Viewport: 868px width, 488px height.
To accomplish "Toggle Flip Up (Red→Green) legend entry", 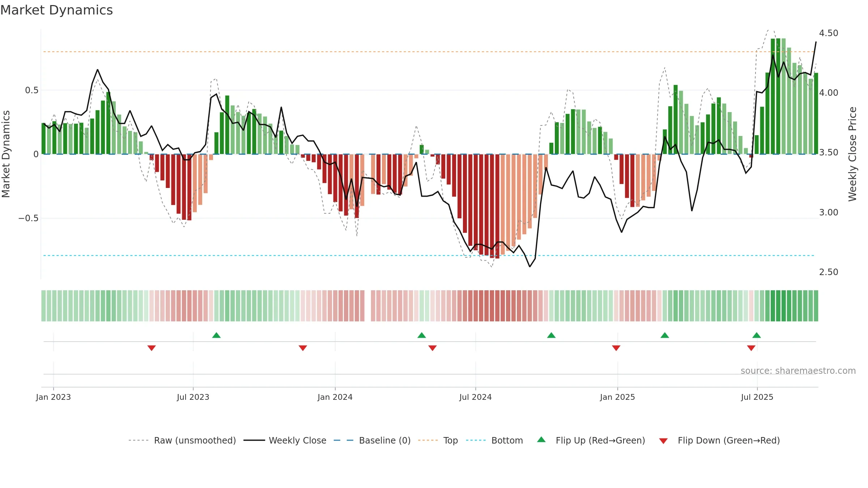I will click(x=591, y=440).
